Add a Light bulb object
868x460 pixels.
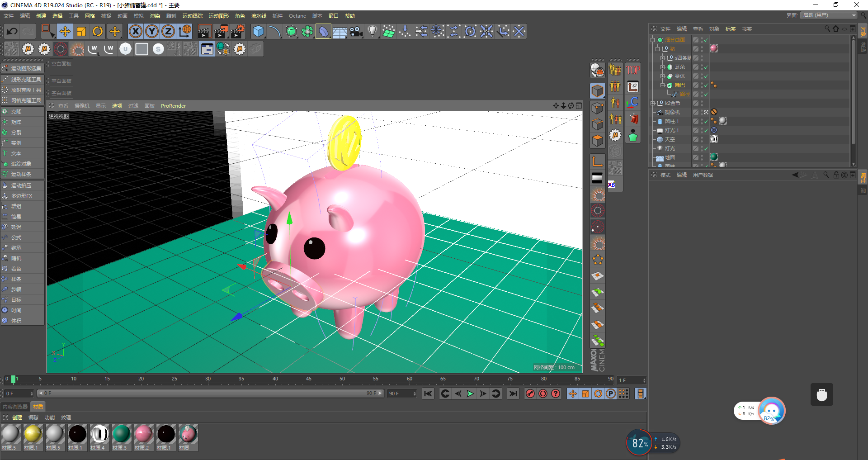373,31
